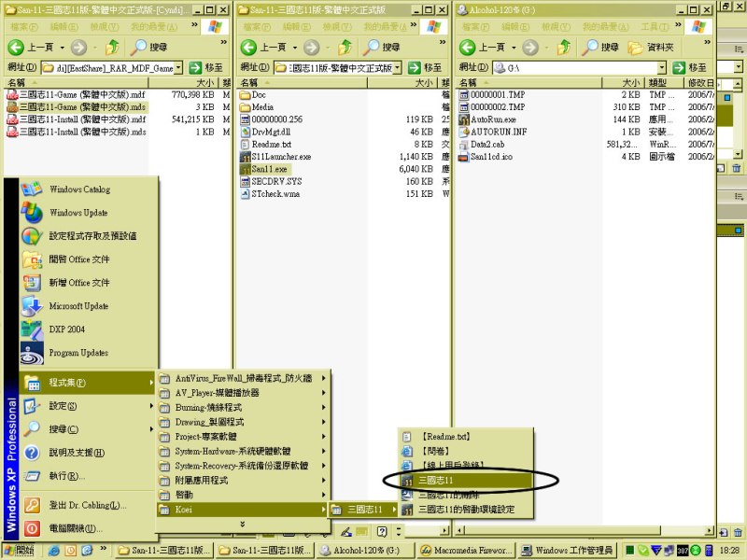Open 【Readme.txt】 shortcut in Koei menu
Viewport: 747px width, 560px height.
(x=465, y=436)
